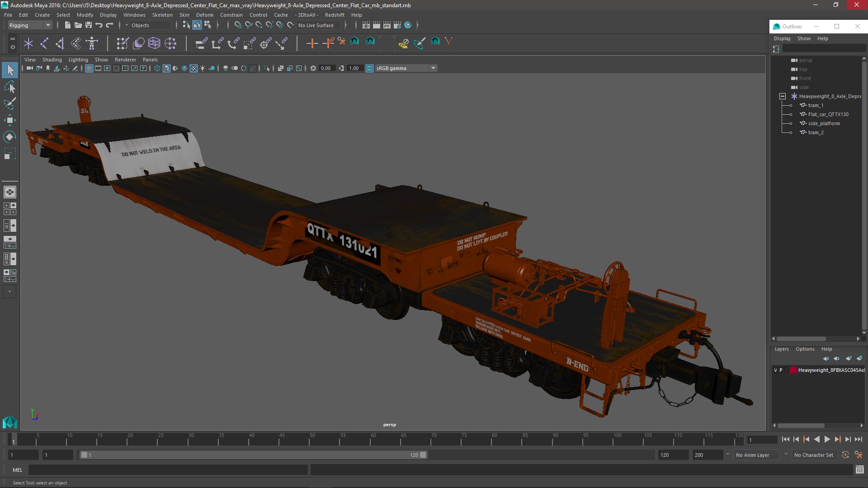
Task: Select Flat_car_QTTX130 in the Outliner
Action: pyautogui.click(x=828, y=114)
